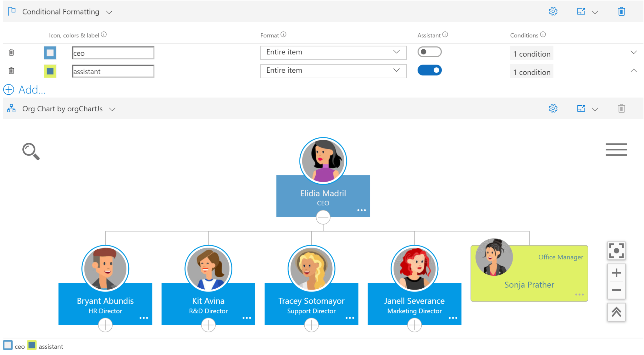This screenshot has width=644, height=355.
Task: Open the Format dropdown for the ceo rule
Action: pyautogui.click(x=333, y=52)
